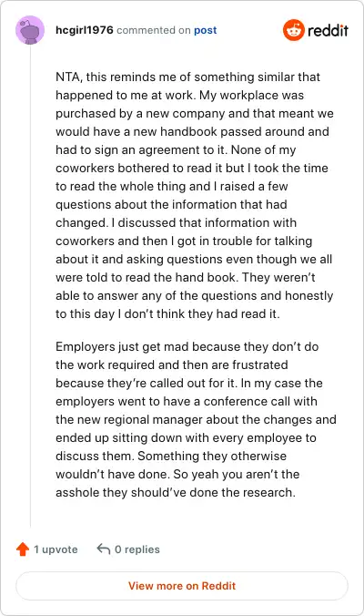Click the purple Snoo avatar of hcgirl1976

(x=30, y=30)
